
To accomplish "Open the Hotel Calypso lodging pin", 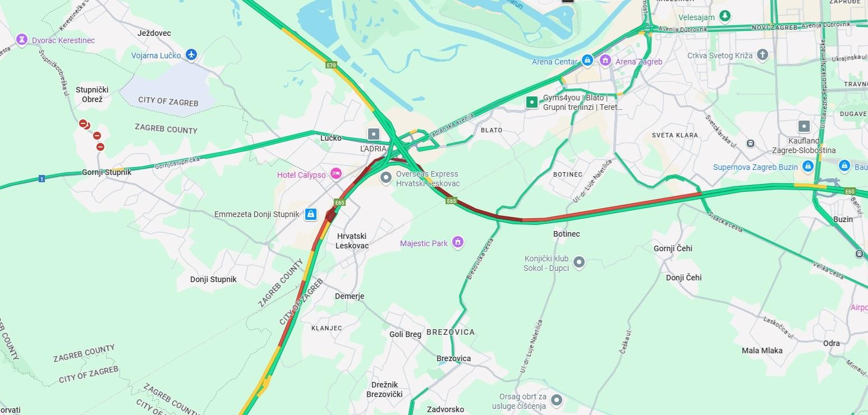I will [336, 174].
